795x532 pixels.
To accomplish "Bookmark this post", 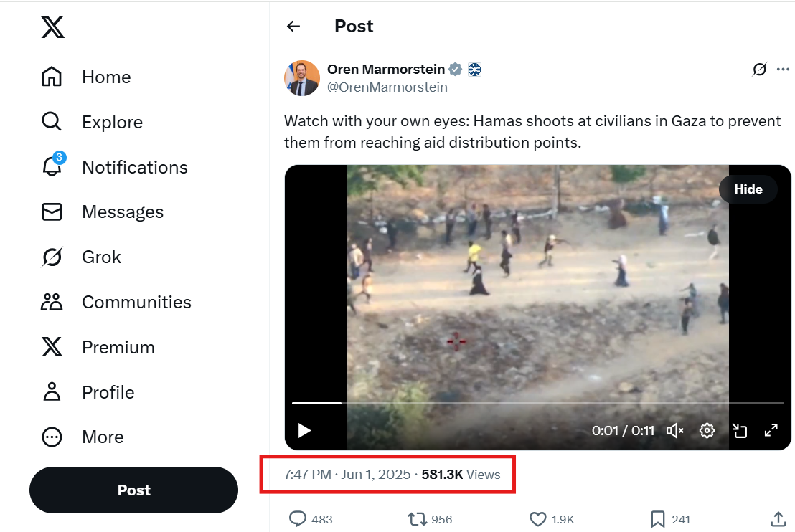I will coord(657,519).
